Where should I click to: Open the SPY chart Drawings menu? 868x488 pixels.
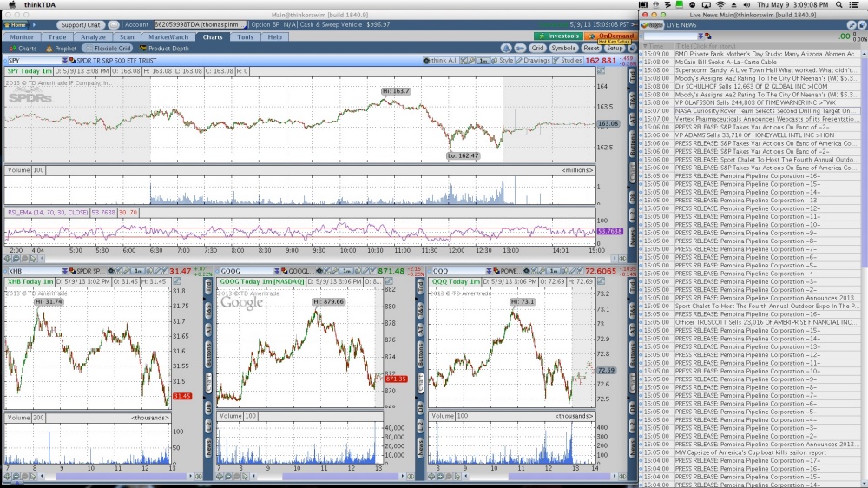pos(533,61)
